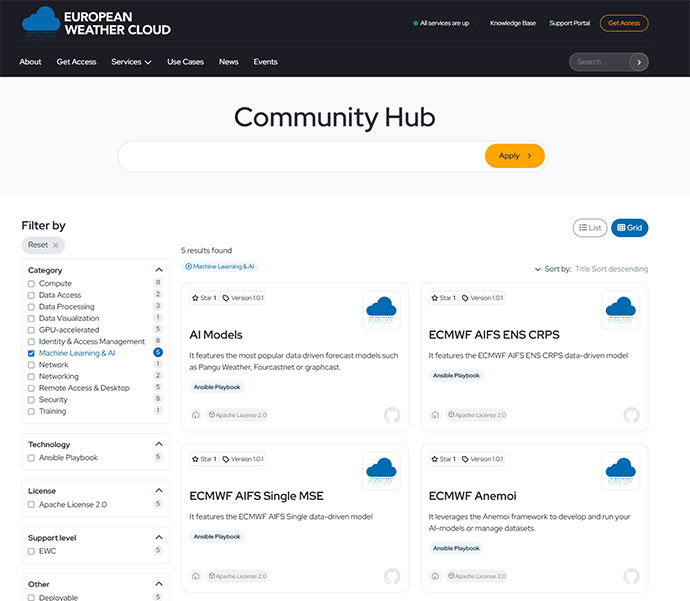Screen dimensions: 690x601
Task: Check the Remote Access & Desktop filter
Action: point(31,388)
